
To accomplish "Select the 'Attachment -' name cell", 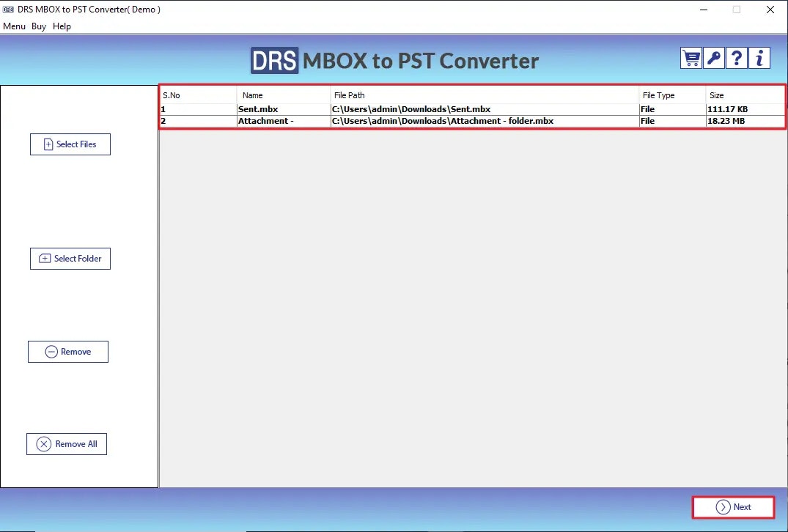I will (x=284, y=121).
